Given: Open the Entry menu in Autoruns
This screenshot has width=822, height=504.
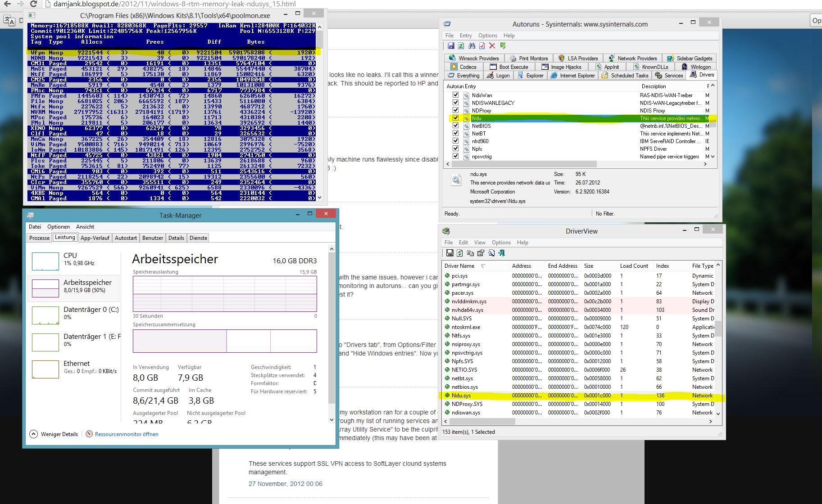Looking at the screenshot, I should click(x=466, y=36).
